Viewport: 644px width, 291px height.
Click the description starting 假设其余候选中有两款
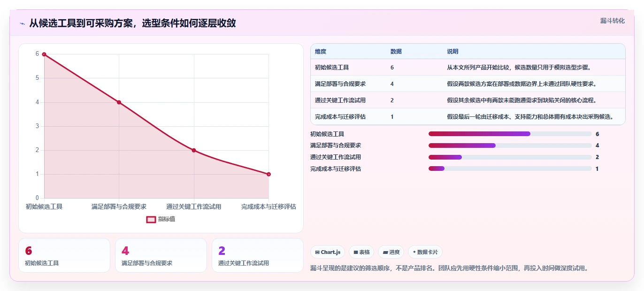click(x=522, y=100)
